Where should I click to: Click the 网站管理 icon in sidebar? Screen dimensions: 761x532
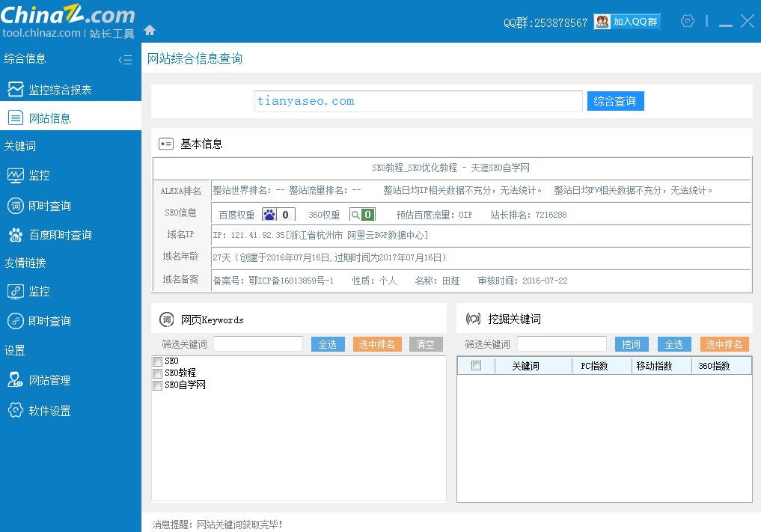16,380
